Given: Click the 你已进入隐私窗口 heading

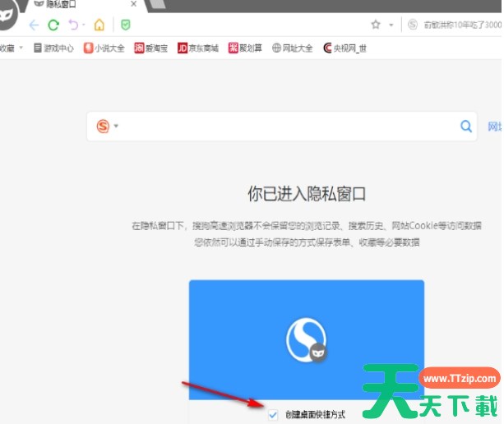Looking at the screenshot, I should point(307,194).
